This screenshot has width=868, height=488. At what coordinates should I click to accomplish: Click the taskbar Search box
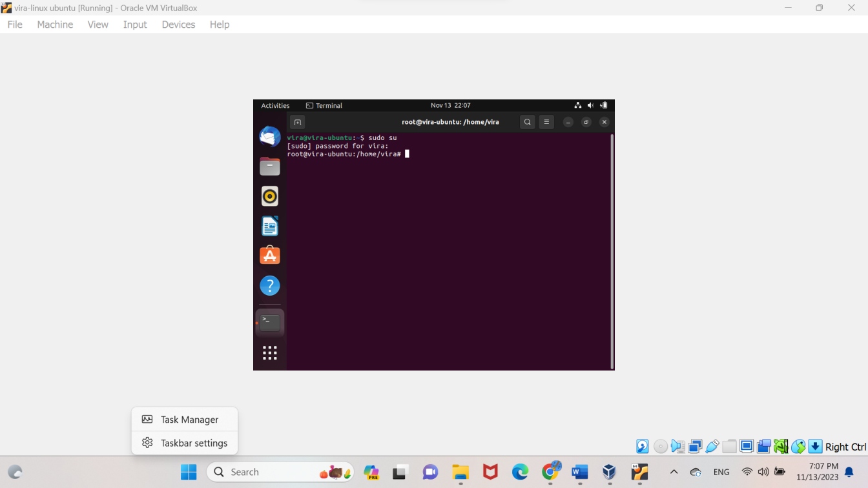click(280, 473)
